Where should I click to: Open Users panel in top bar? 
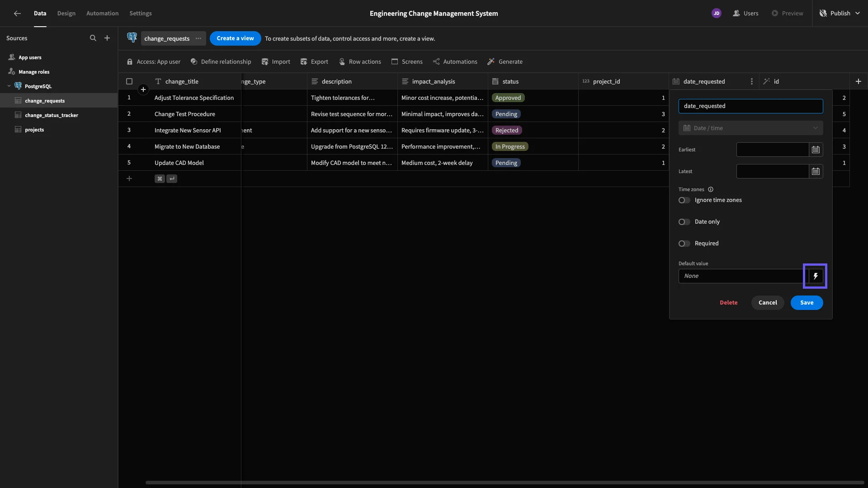(x=746, y=13)
